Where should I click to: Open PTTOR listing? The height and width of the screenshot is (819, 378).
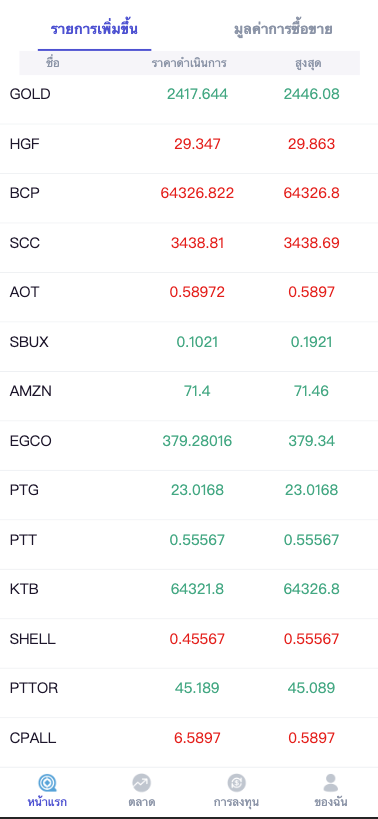pos(189,688)
